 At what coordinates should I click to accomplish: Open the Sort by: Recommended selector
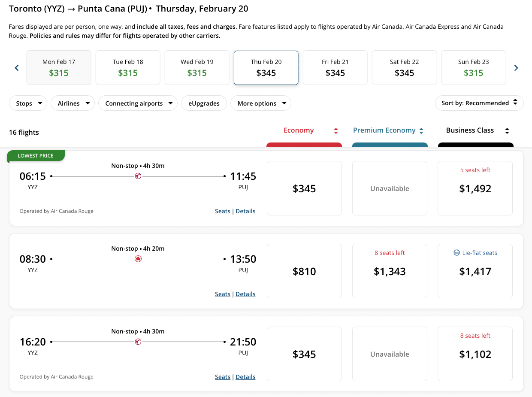point(479,103)
